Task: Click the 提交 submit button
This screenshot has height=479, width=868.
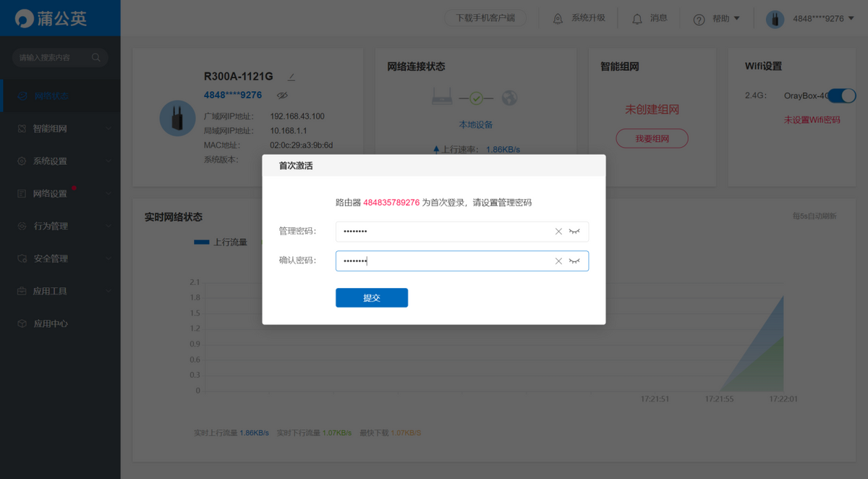Action: (372, 297)
